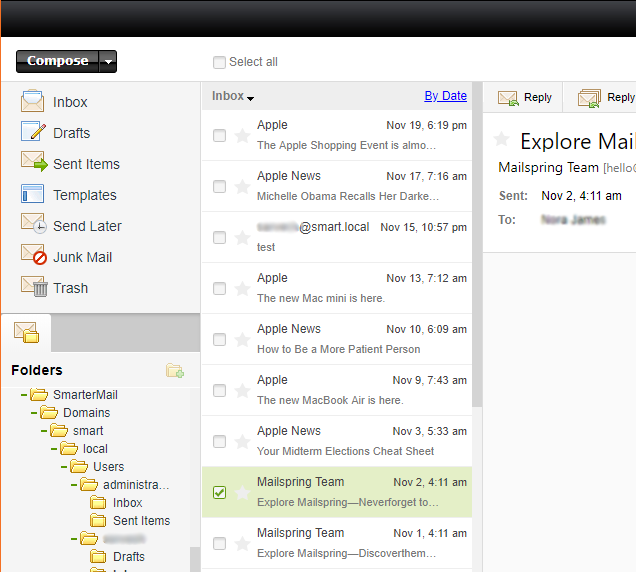This screenshot has width=636, height=572.
Task: Collapse the administra... tree node
Action: coord(74,485)
